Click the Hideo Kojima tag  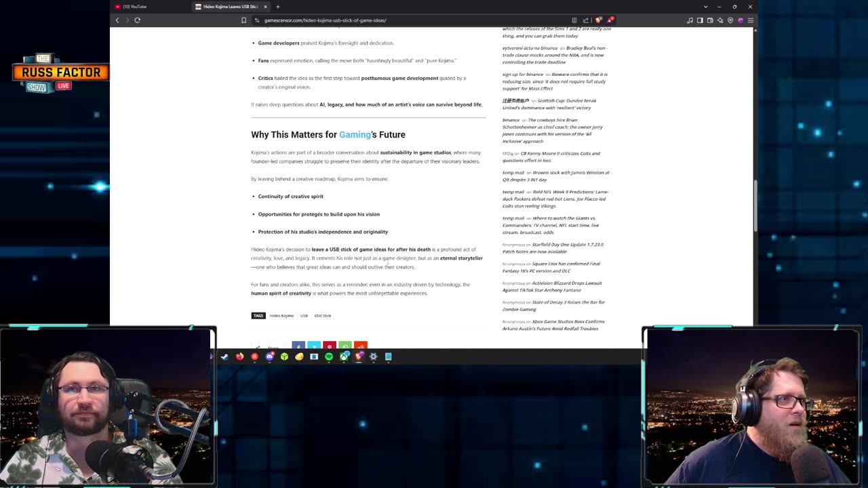pos(281,316)
